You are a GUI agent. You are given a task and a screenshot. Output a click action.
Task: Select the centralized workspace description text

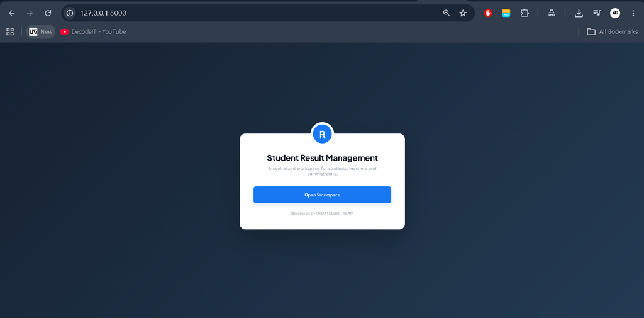[x=323, y=171]
